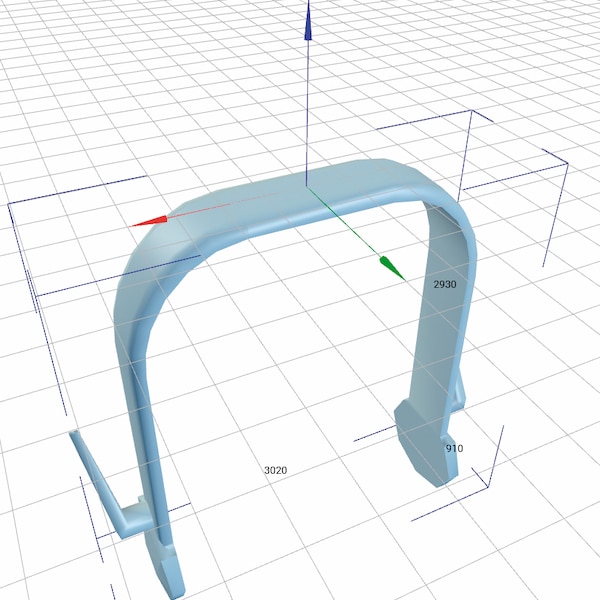
Task: Select the model's left vertical leg
Action: (x=140, y=420)
